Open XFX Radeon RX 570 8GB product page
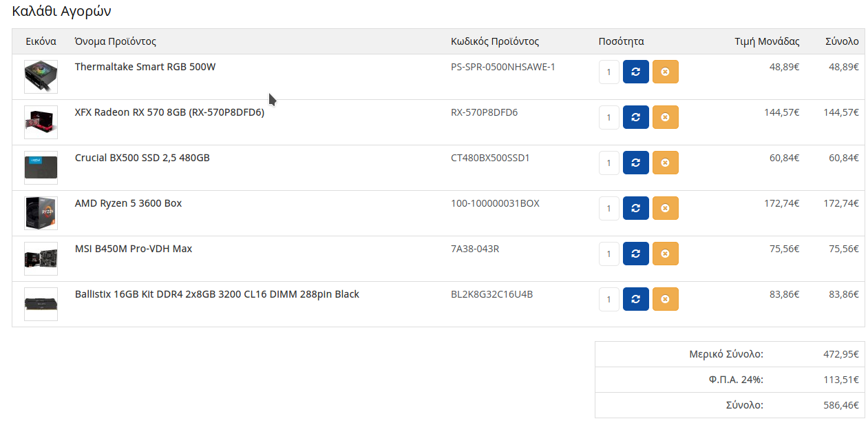This screenshot has height=421, width=868. (169, 112)
